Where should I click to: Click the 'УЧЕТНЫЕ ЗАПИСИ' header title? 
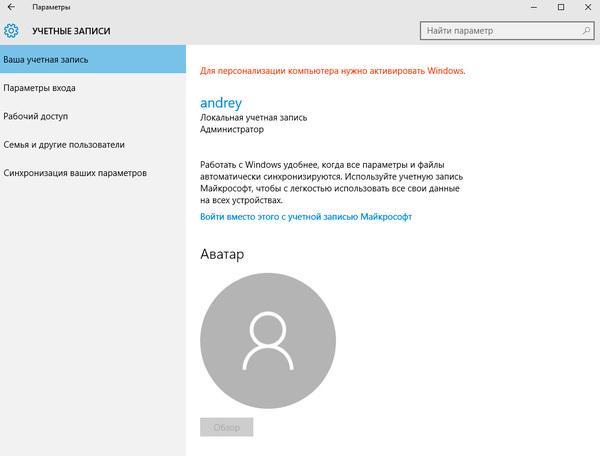pyautogui.click(x=71, y=31)
